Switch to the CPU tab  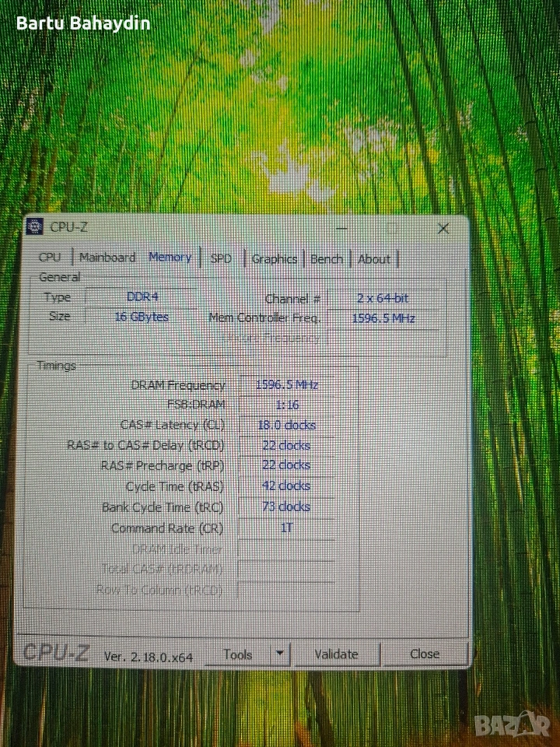[x=50, y=258]
